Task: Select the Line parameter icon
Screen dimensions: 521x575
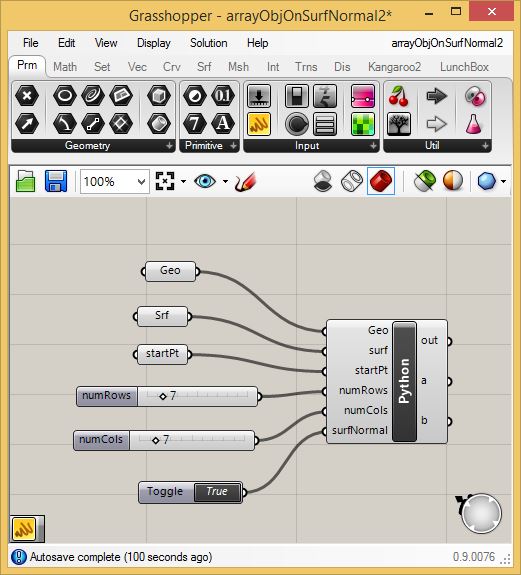Action: [x=93, y=123]
